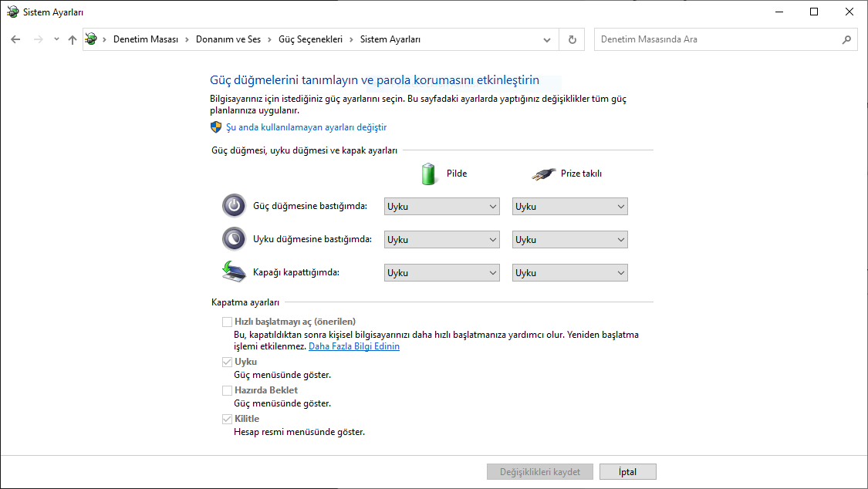Screen dimensions: 868x489
Task: Go to the Güç Seçenekleri breadcrumb
Action: coord(311,39)
